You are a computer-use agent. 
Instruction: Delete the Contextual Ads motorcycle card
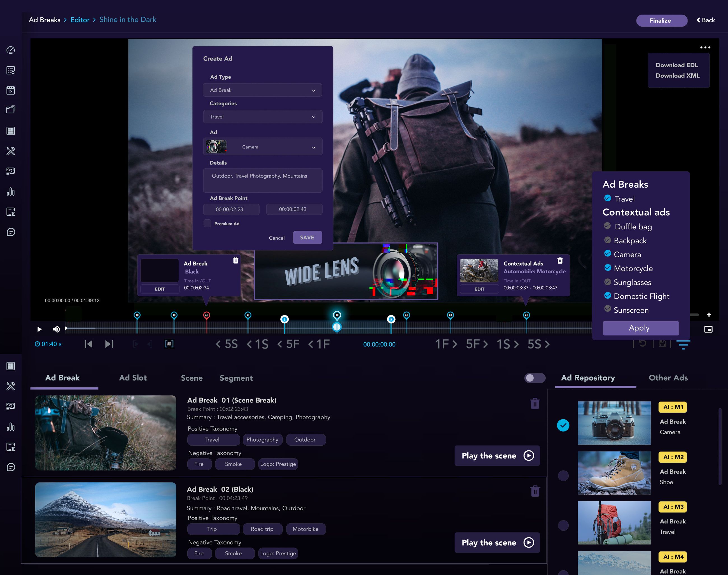(560, 260)
